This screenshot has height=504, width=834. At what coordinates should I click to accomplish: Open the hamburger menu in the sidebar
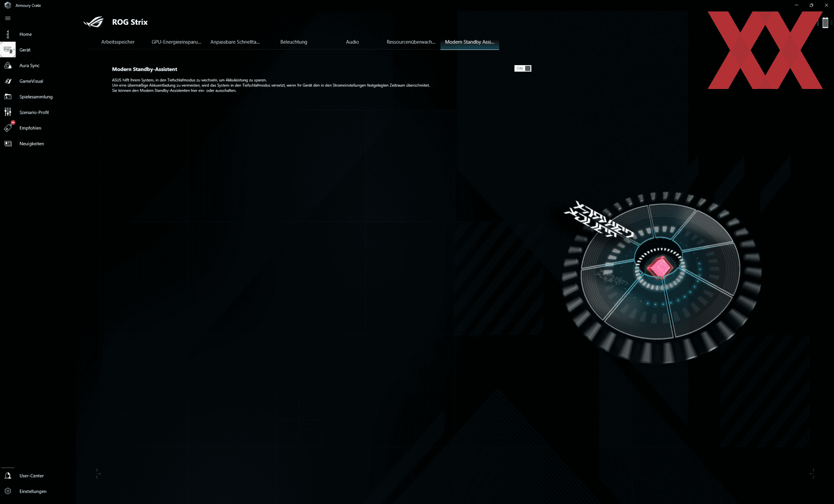click(x=8, y=18)
